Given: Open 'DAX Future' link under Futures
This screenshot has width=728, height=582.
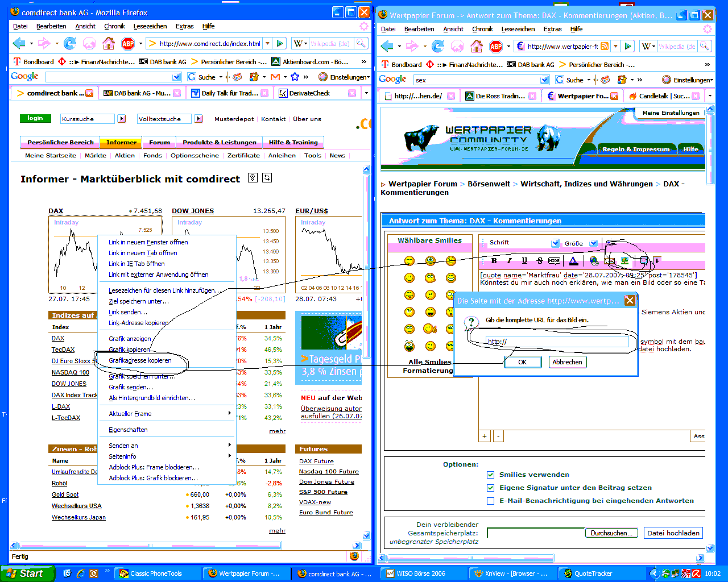Looking at the screenshot, I should (316, 462).
